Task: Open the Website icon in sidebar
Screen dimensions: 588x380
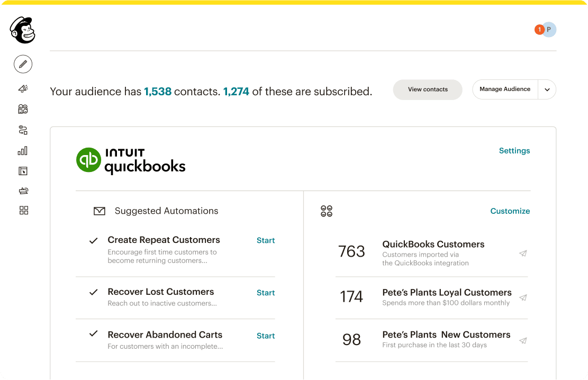Action: click(x=23, y=171)
